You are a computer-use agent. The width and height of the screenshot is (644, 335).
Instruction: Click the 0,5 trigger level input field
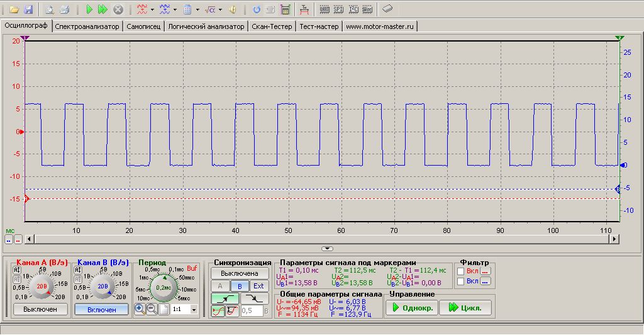coord(252,310)
